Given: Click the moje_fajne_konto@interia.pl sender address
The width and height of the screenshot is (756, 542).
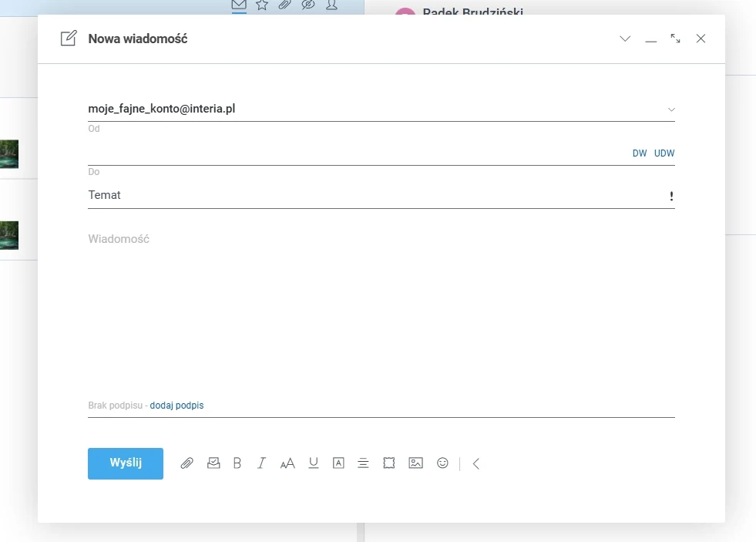Looking at the screenshot, I should click(162, 109).
